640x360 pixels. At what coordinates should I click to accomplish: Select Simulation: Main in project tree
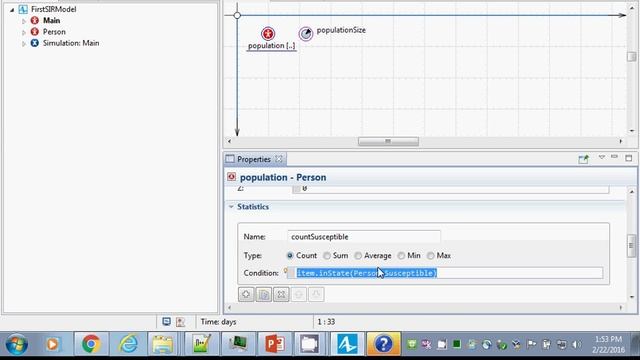tap(71, 43)
